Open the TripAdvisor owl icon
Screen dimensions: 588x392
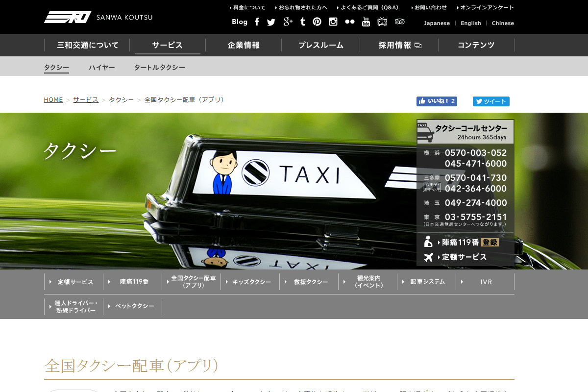[x=400, y=22]
